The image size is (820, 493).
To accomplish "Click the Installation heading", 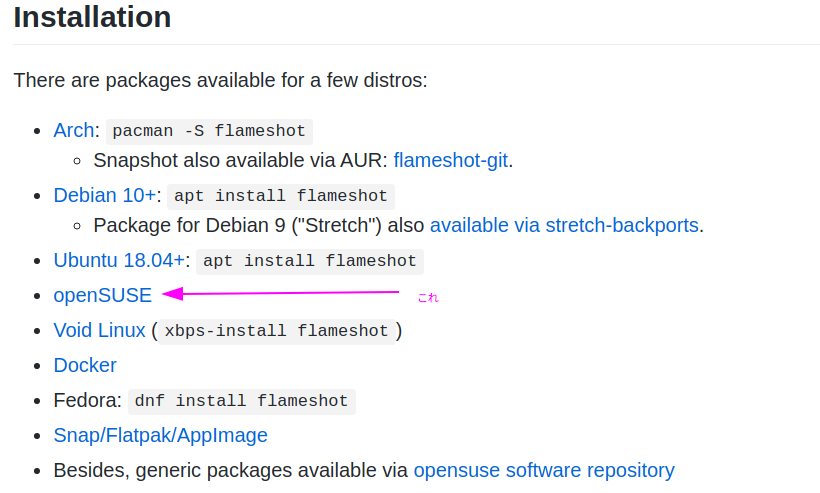I will tap(92, 17).
